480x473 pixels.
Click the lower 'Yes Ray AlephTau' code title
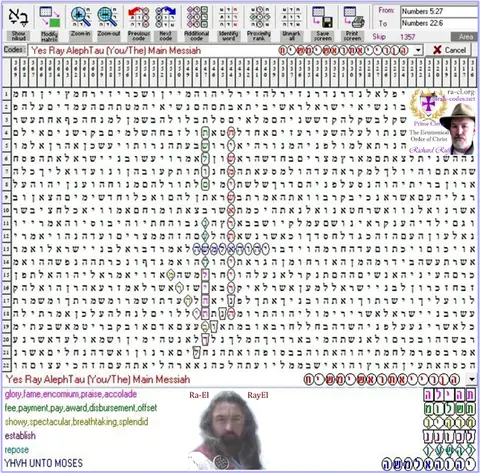point(98,379)
